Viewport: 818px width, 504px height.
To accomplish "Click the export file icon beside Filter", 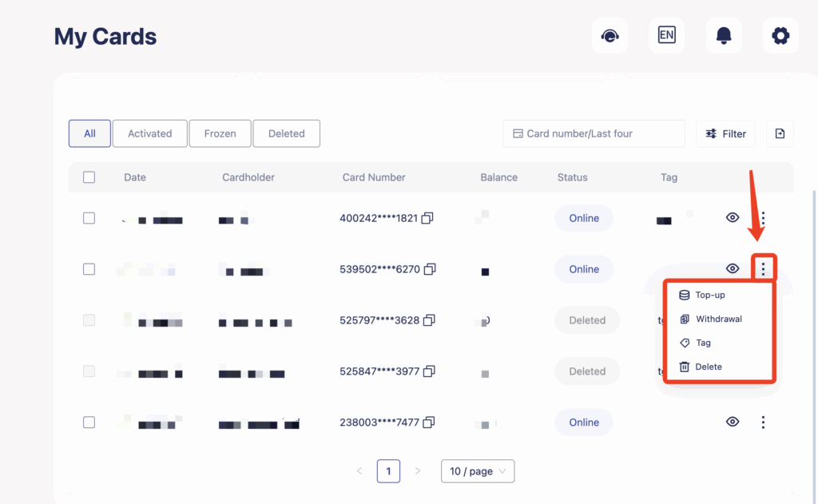I will [780, 133].
